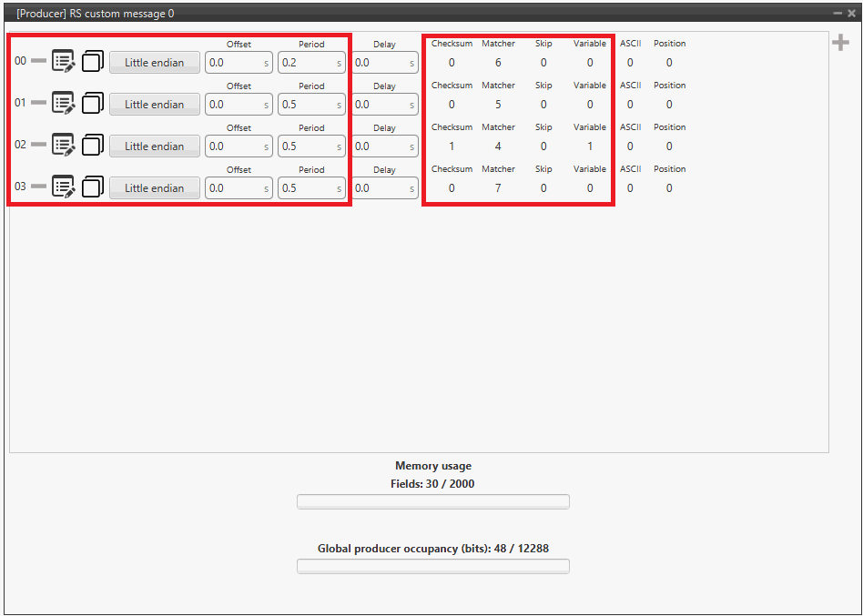This screenshot has height=616, width=863.
Task: Remove message 00 with the minus icon
Action: point(38,62)
